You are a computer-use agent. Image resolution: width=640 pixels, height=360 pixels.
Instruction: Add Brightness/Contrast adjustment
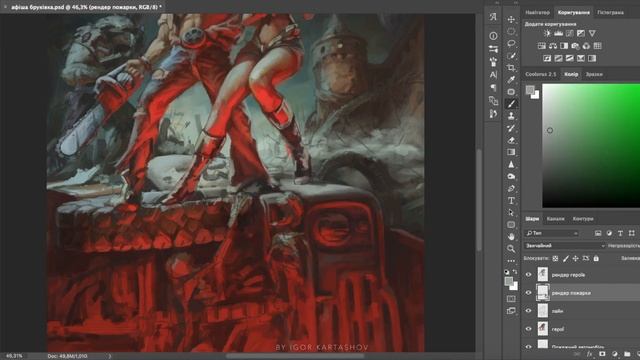tap(547, 33)
